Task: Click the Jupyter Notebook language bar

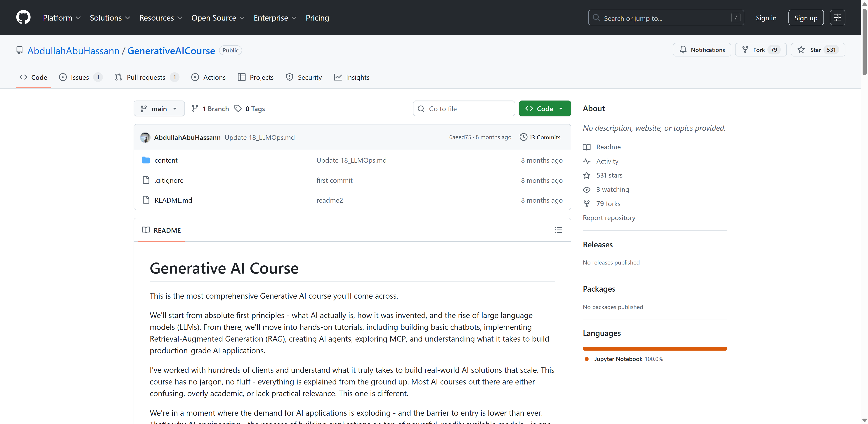Action: 654,349
